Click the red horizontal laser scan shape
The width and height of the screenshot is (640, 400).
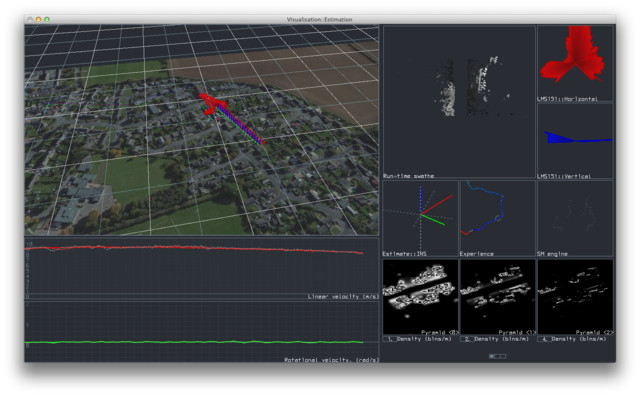575,55
